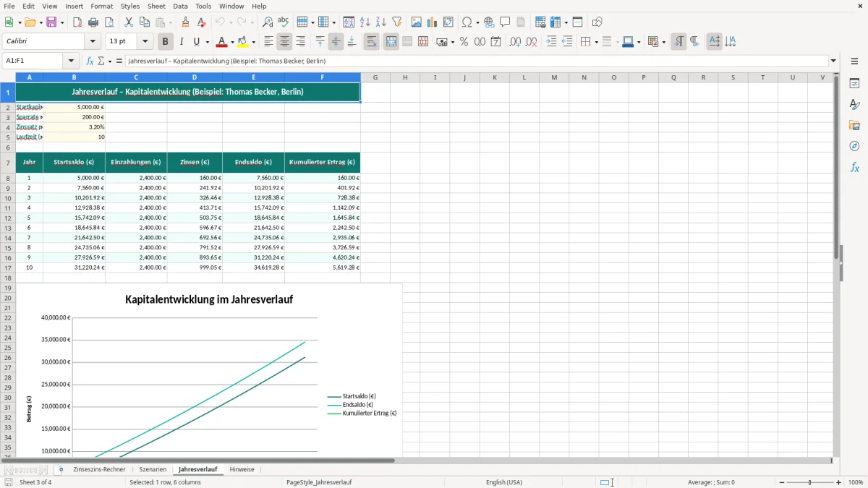The width and height of the screenshot is (868, 488).
Task: Toggle Align Left
Action: pyautogui.click(x=269, y=42)
